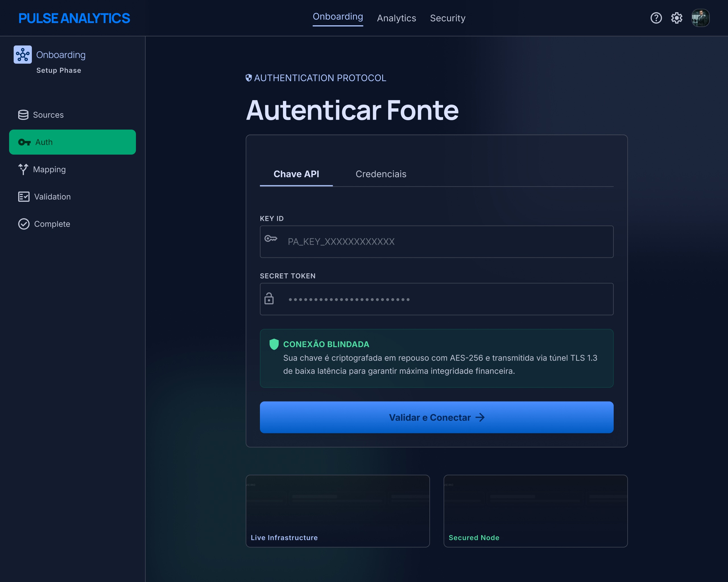This screenshot has height=582, width=728.
Task: Click the PULSE ANALYTICS logo
Action: pyautogui.click(x=74, y=18)
